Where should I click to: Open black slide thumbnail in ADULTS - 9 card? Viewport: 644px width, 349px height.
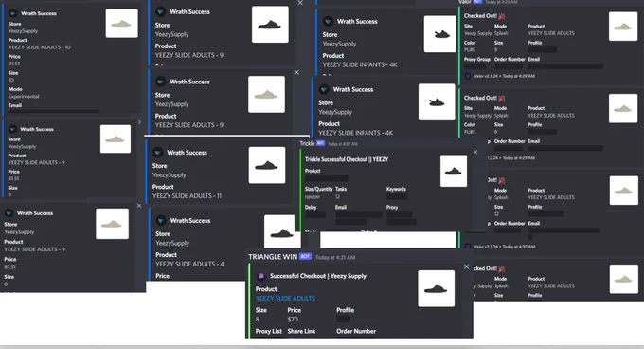270,25
